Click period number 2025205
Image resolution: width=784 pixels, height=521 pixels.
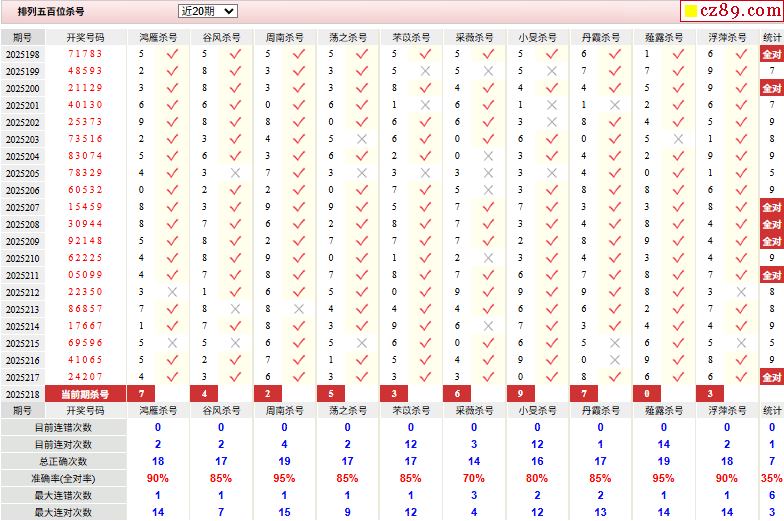(22, 174)
